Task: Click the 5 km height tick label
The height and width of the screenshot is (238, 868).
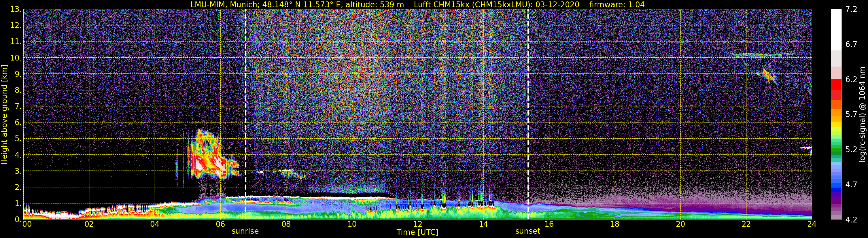Action: click(18, 139)
